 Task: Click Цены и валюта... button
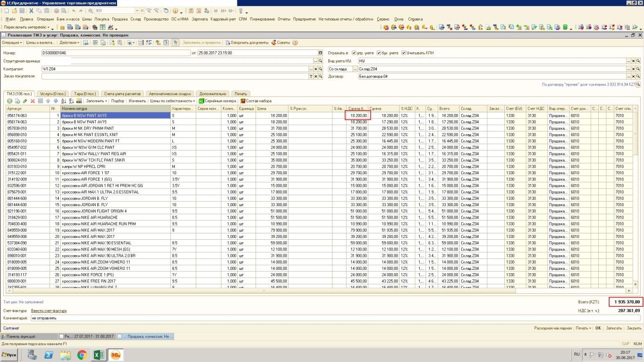click(40, 43)
